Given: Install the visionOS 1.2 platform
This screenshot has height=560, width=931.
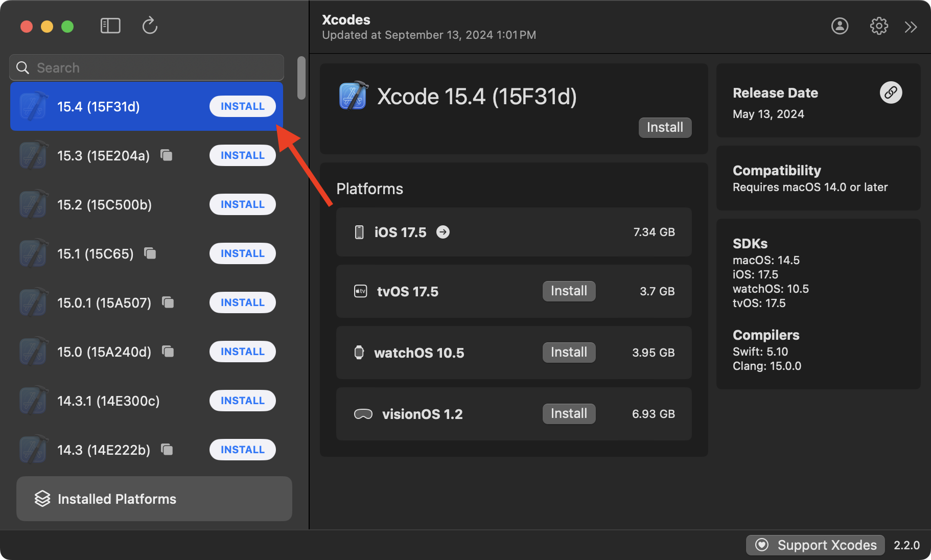Looking at the screenshot, I should click(569, 414).
